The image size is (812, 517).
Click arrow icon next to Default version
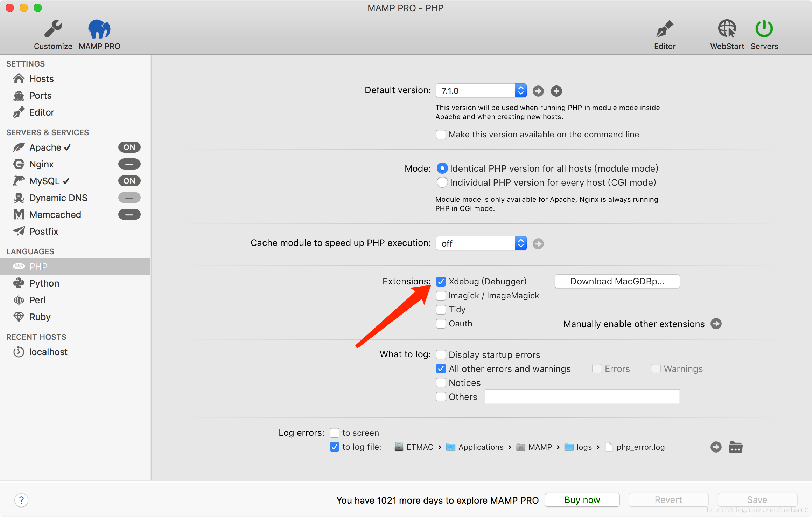pos(538,91)
